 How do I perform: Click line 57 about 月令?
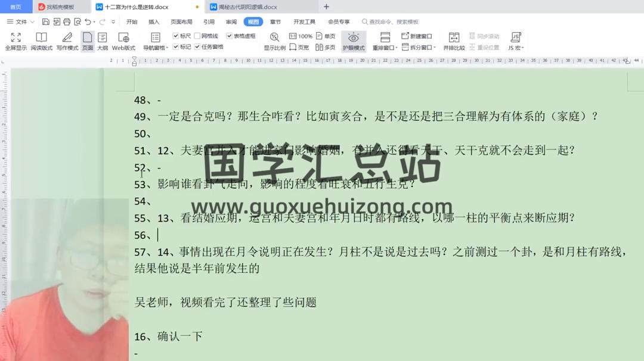coord(380,260)
